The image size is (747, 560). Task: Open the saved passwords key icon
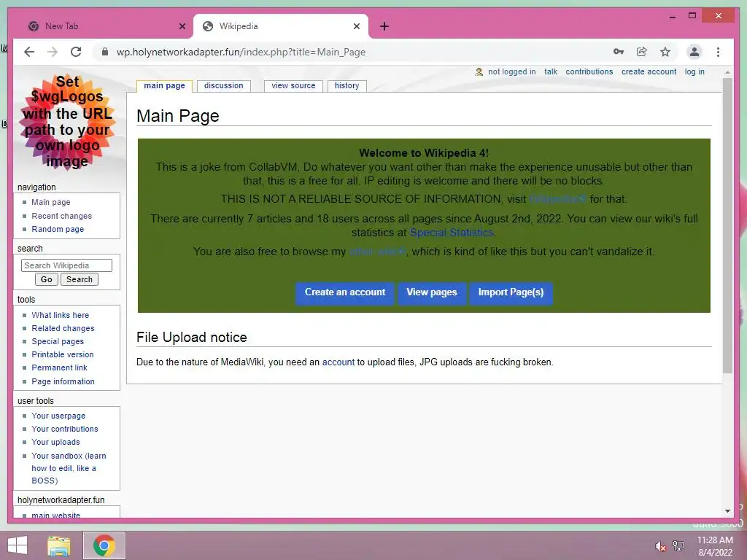(619, 52)
